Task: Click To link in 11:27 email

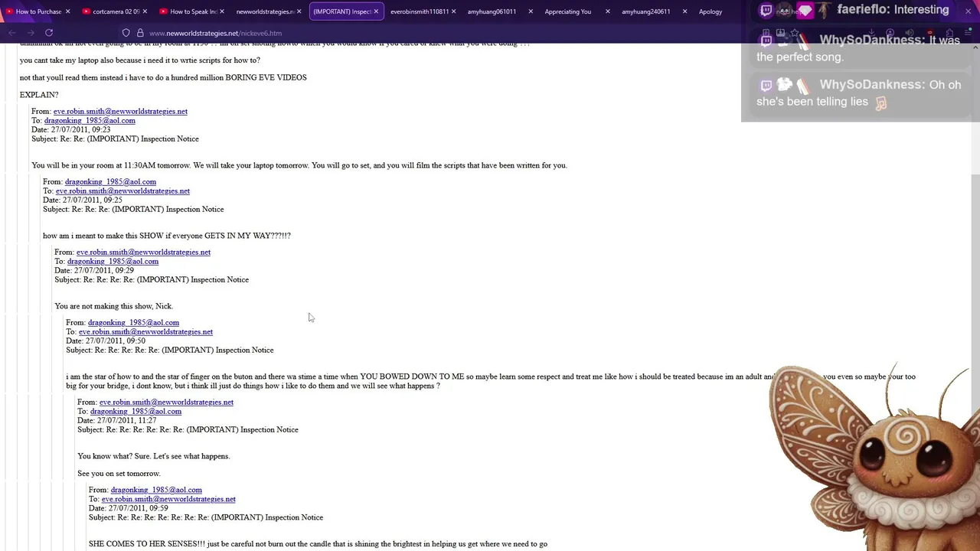Action: (x=136, y=411)
